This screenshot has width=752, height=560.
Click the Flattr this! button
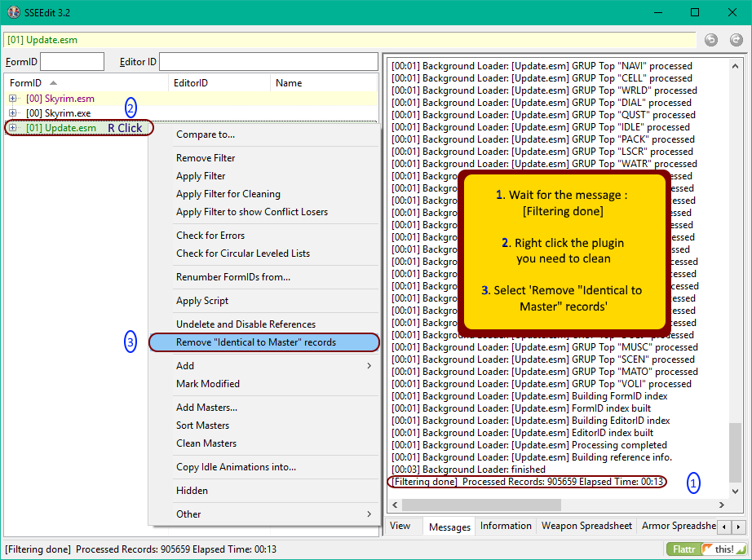[x=707, y=549]
